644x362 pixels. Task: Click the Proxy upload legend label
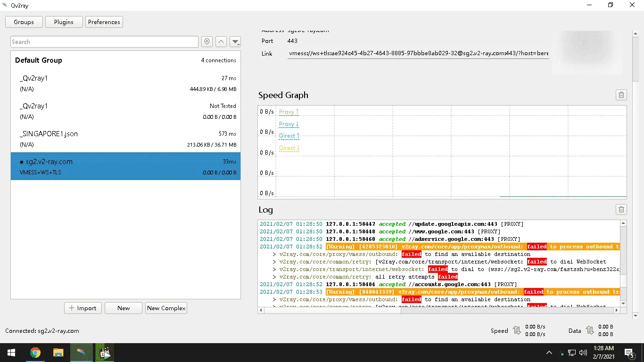(289, 112)
